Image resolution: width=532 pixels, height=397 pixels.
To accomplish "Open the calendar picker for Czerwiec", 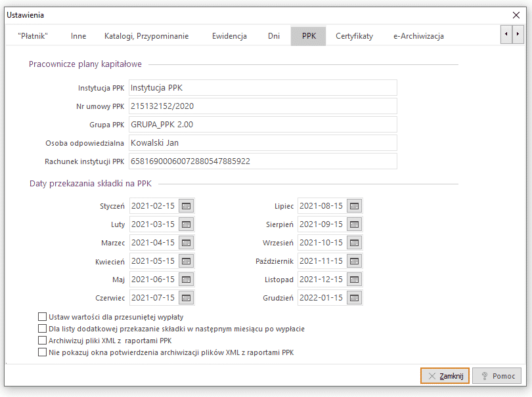I will 186,298.
